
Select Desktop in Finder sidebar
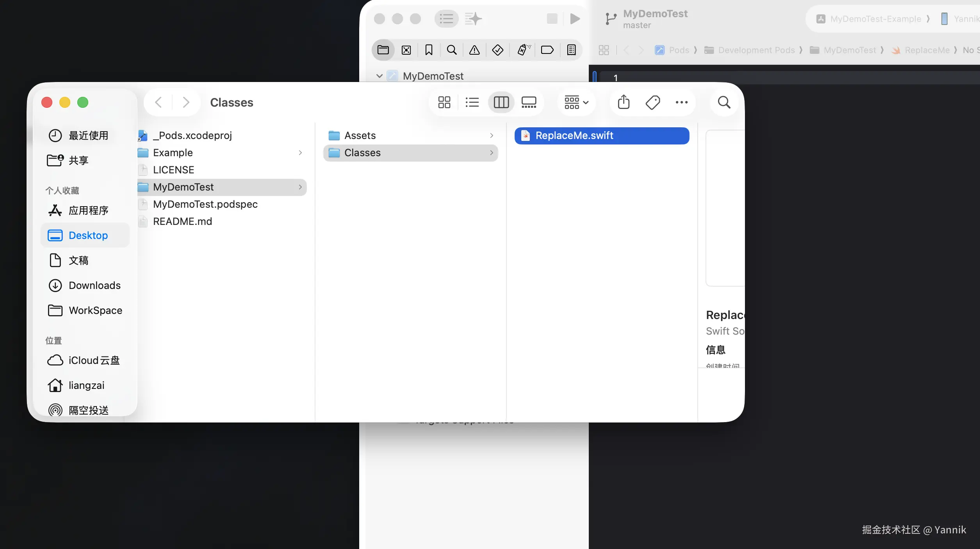click(85, 235)
